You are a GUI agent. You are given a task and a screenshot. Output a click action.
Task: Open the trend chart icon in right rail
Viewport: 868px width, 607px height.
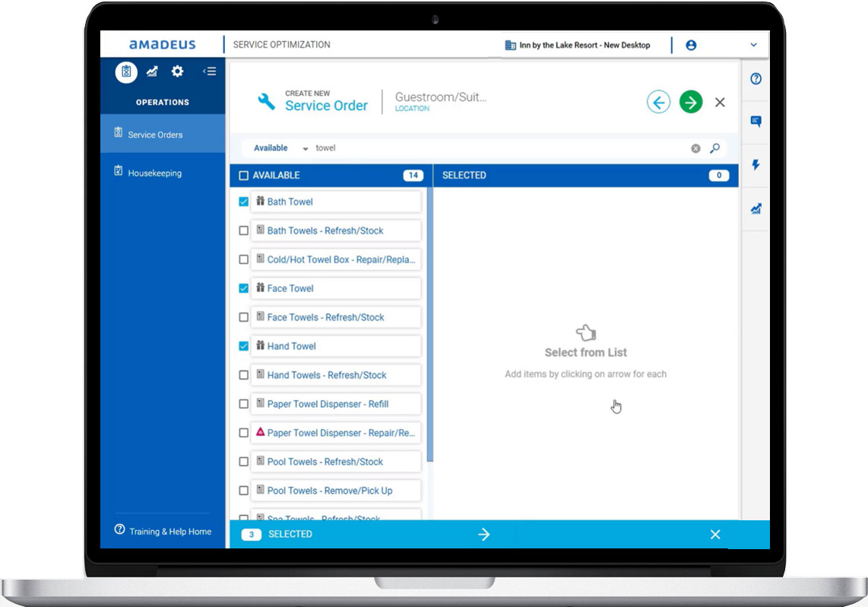pos(756,208)
